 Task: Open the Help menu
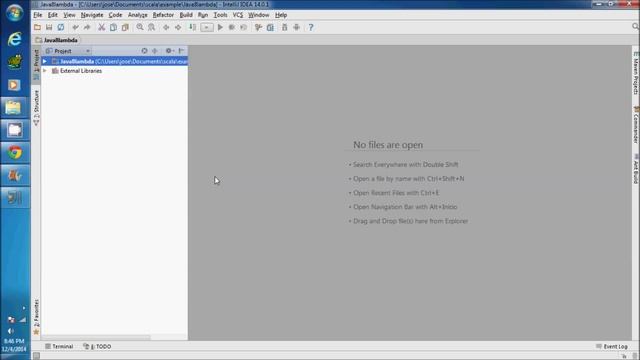[281, 15]
